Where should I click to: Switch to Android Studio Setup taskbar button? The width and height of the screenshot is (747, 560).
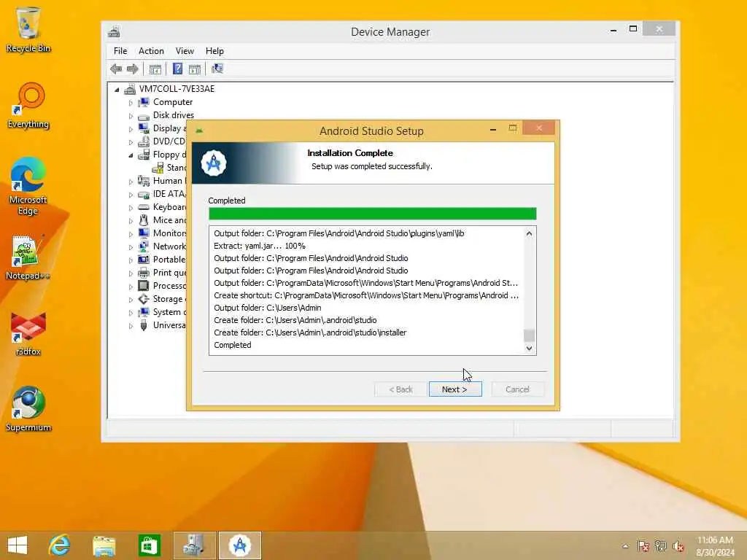(239, 545)
